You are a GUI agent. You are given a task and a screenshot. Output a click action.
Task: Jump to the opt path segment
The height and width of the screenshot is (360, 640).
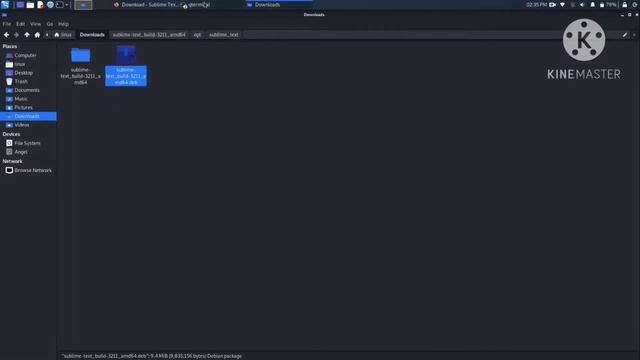197,35
